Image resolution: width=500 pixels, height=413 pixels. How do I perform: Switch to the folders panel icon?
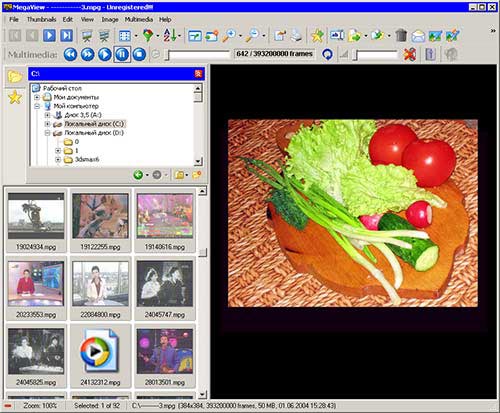point(15,77)
